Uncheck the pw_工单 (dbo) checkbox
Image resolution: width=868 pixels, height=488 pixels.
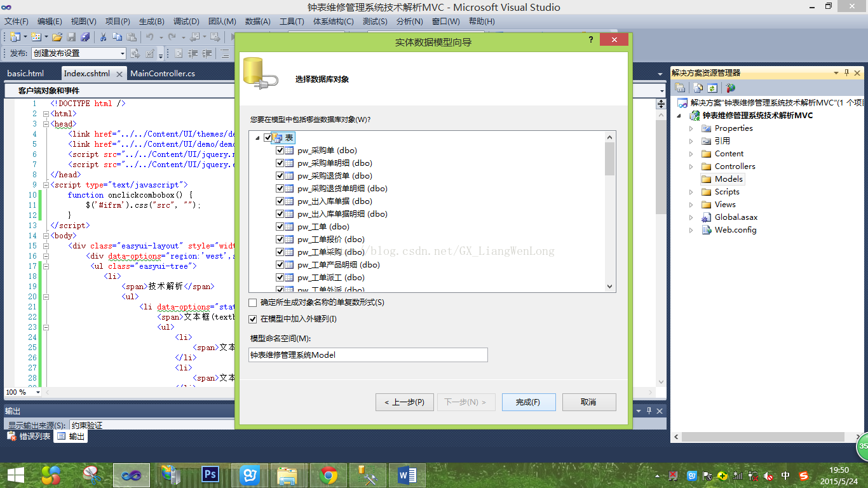click(280, 227)
